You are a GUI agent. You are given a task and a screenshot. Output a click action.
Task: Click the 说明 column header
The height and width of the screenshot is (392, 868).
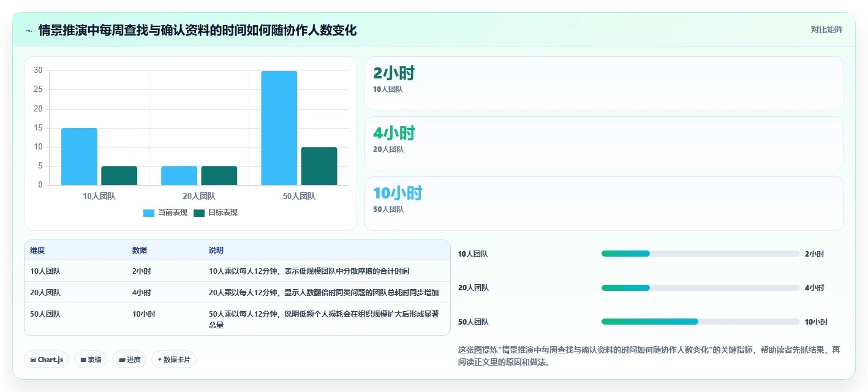(216, 251)
